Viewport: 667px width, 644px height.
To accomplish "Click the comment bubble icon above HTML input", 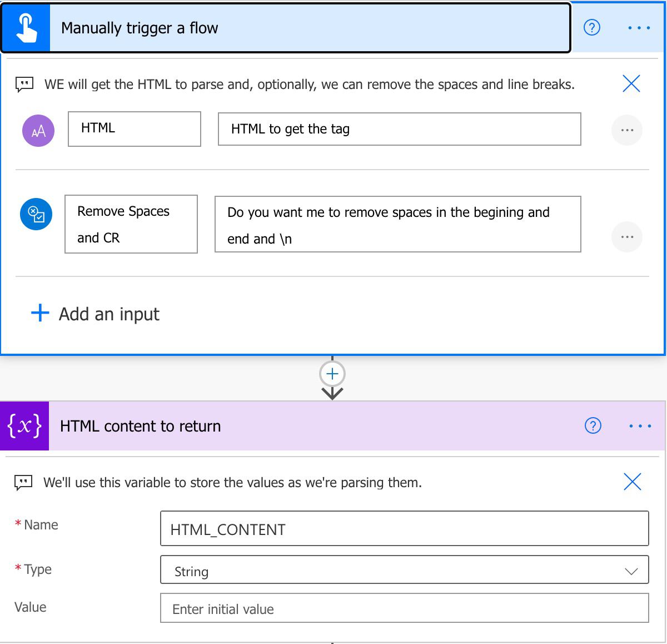I will pos(23,84).
